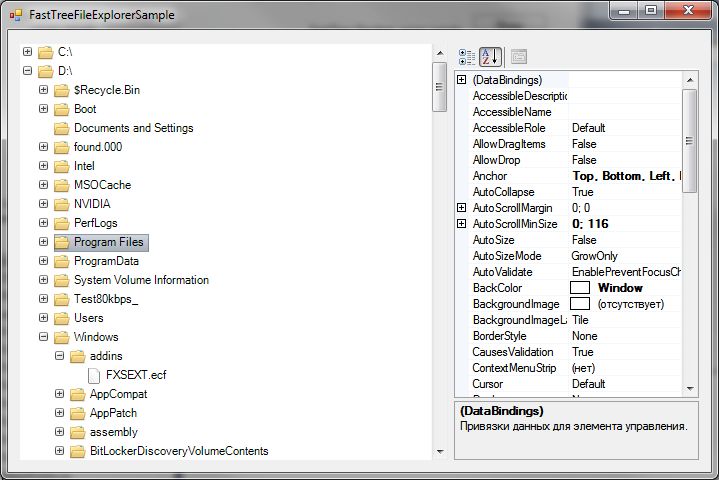Viewport: 719px width, 480px height.
Task: Click the MSOCache folder icon
Action: (61, 185)
